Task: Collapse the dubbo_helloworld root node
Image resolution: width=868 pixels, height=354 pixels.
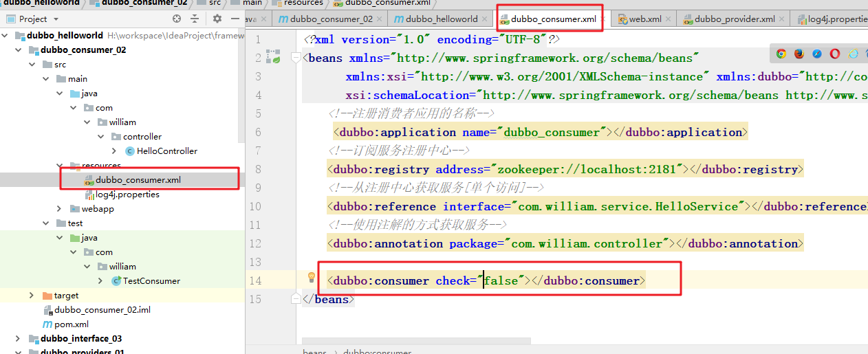Action: [5, 36]
